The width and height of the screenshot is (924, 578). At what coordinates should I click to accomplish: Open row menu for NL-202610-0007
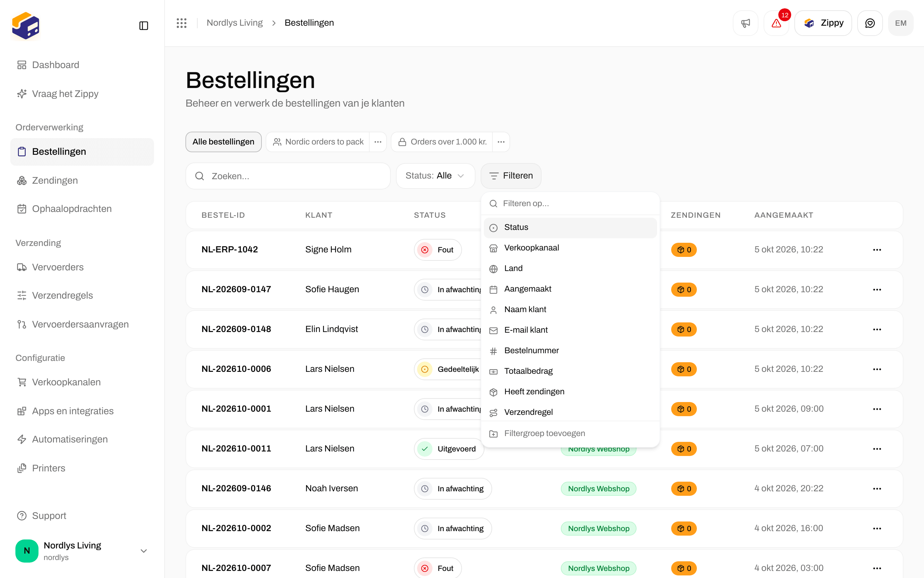877,568
